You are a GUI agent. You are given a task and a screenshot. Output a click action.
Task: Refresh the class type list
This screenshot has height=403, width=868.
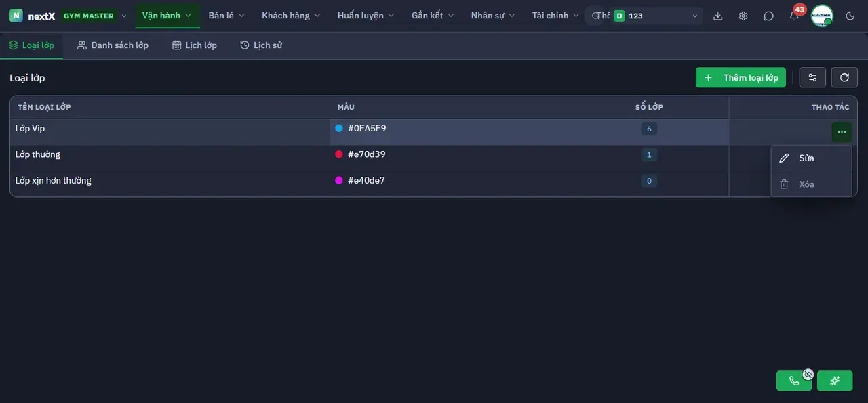tap(844, 77)
